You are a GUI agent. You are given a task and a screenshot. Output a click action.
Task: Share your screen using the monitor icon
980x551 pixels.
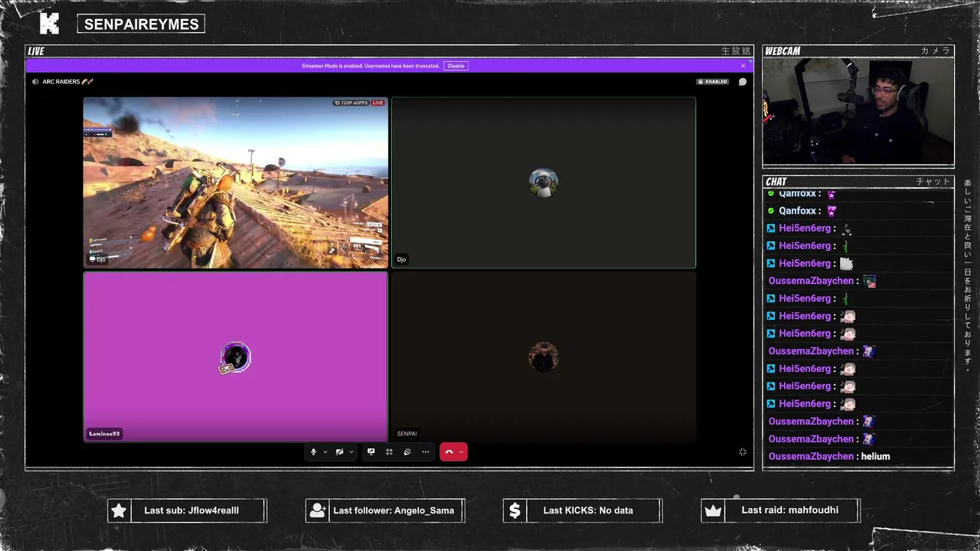[x=371, y=452]
